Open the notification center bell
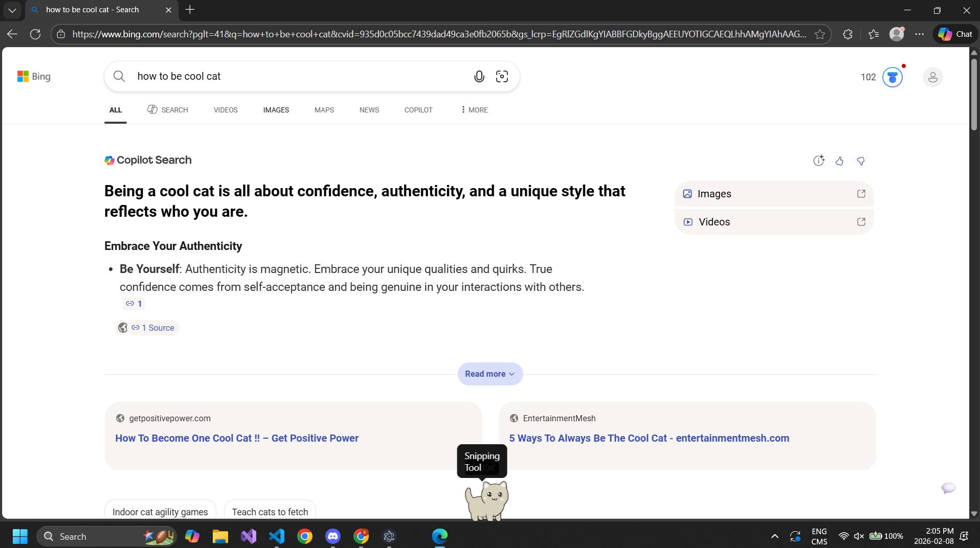Screen dimensions: 980x548 [x=964, y=536]
